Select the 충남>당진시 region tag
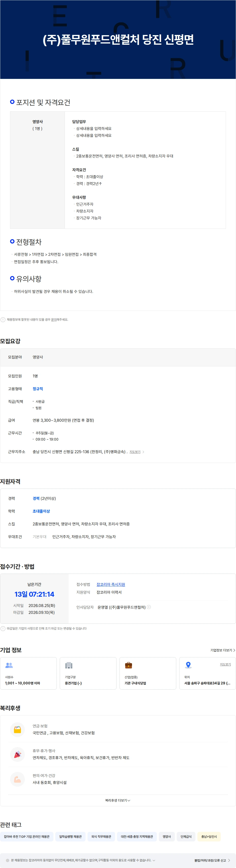This screenshot has width=236, height=868. click(209, 836)
